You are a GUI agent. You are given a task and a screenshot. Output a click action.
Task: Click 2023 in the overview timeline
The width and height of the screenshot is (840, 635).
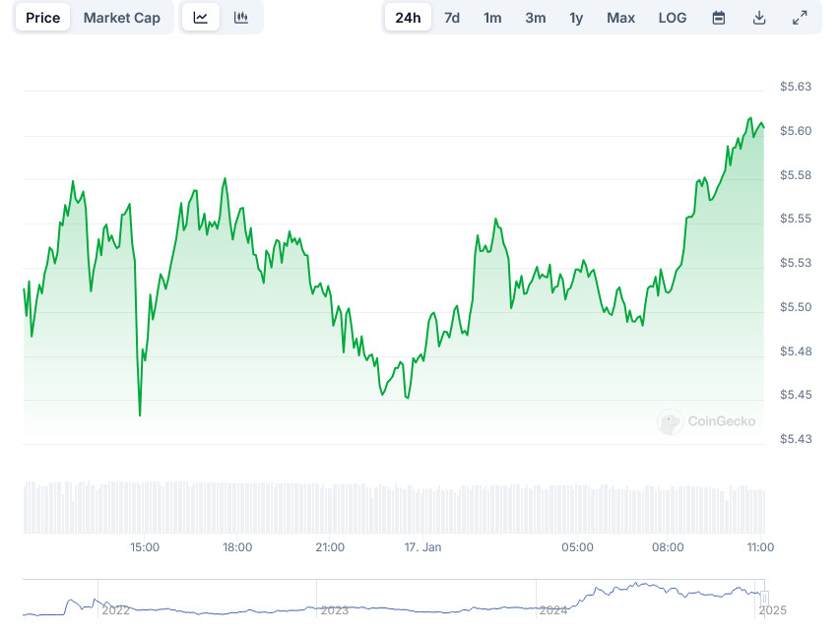pyautogui.click(x=335, y=610)
